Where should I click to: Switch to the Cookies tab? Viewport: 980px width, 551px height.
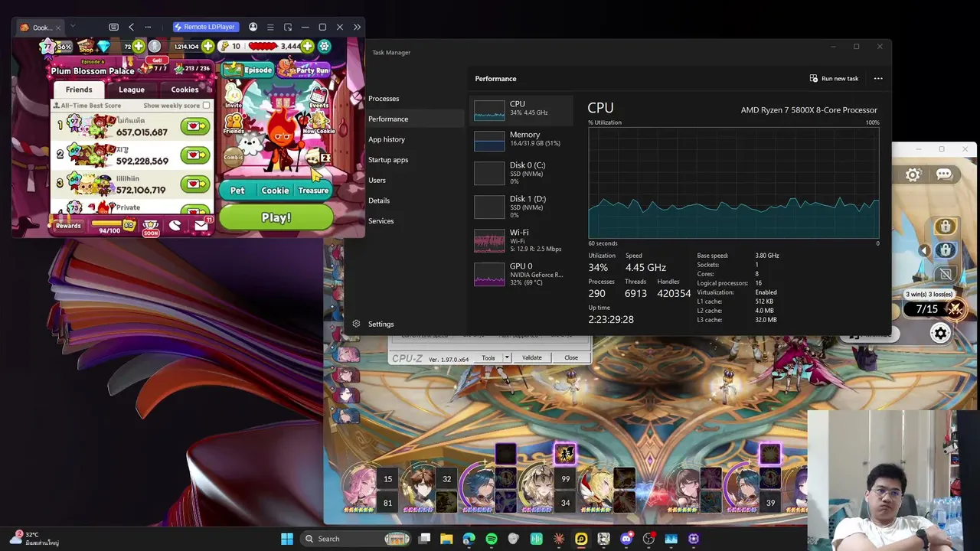[x=185, y=90]
